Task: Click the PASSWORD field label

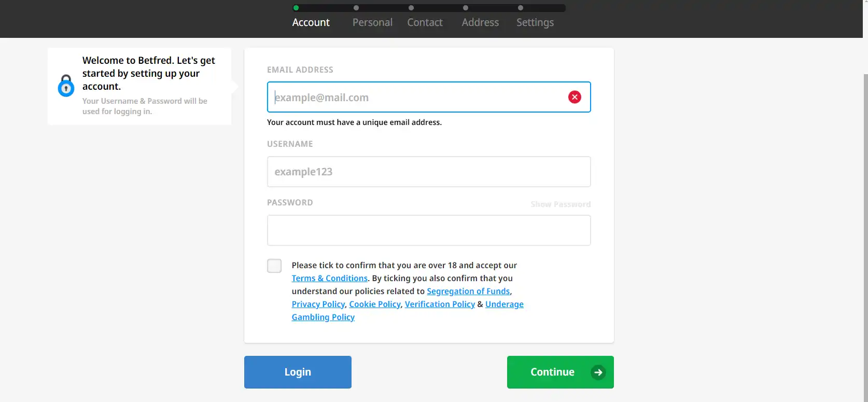Action: [x=290, y=203]
